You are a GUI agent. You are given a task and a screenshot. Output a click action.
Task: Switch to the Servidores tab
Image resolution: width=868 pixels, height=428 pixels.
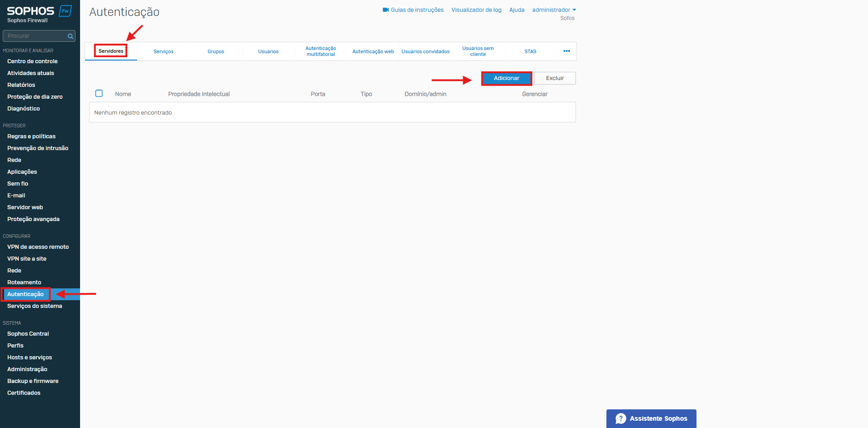coord(111,51)
